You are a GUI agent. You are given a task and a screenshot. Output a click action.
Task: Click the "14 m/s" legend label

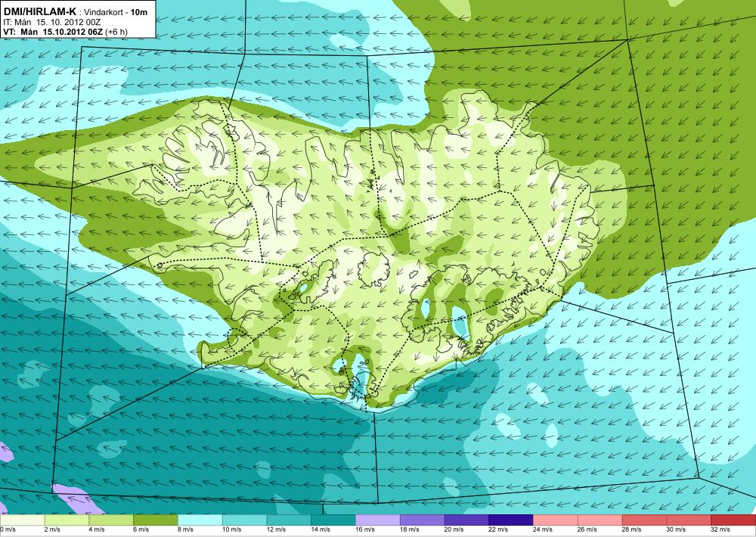pyautogui.click(x=321, y=529)
